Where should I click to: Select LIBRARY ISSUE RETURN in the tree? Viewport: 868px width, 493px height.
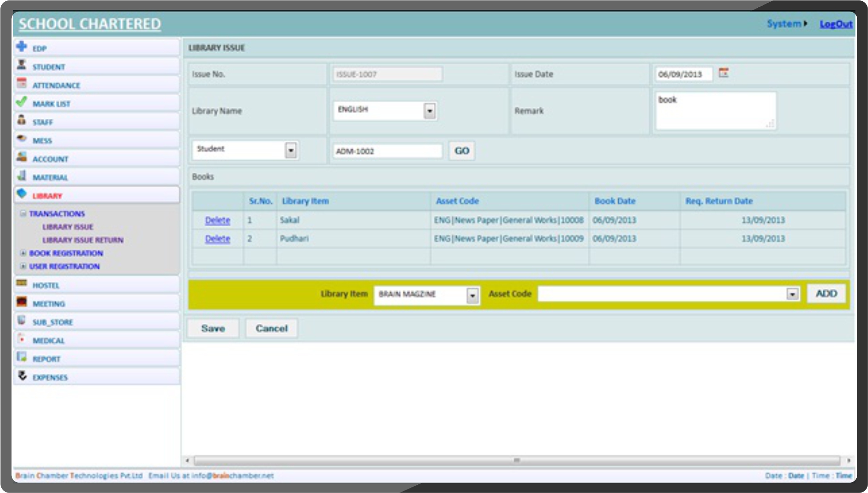coord(83,240)
